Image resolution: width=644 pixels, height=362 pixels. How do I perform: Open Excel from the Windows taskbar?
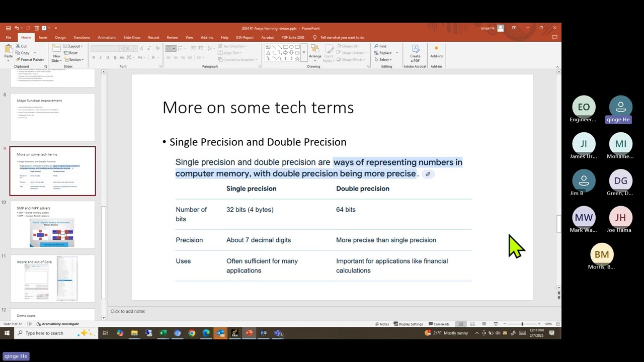click(x=163, y=333)
